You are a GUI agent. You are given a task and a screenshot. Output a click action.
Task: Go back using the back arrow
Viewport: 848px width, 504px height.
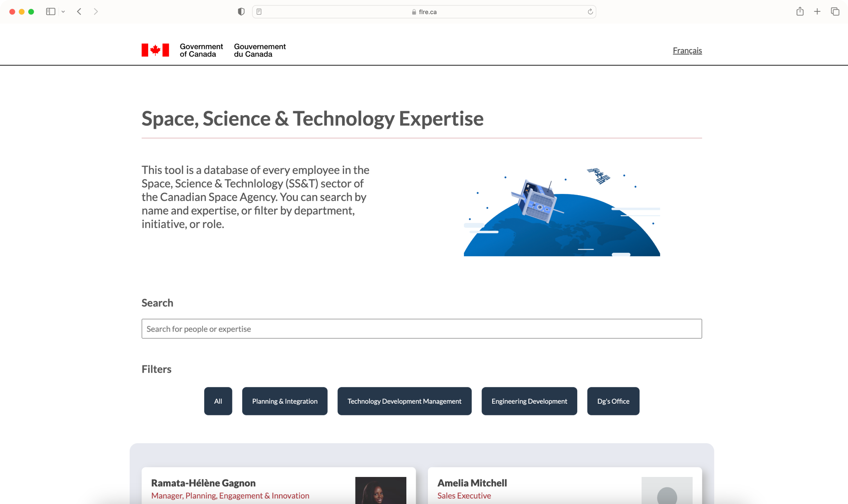(x=79, y=12)
